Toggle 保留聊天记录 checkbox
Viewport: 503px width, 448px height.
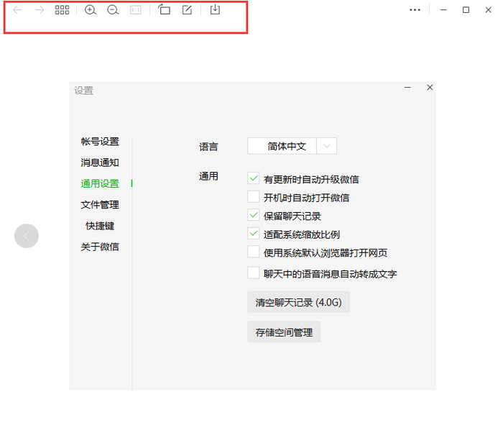pos(254,215)
